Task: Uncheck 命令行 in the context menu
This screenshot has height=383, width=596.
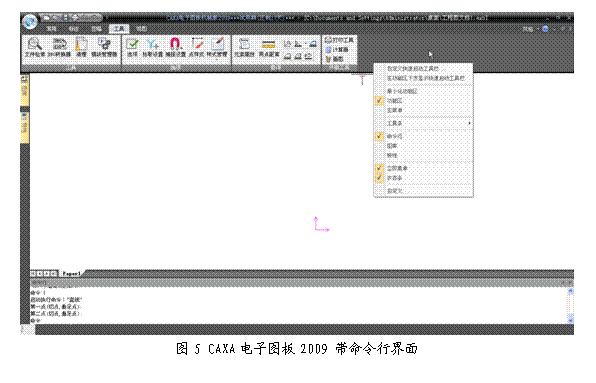Action: pos(423,136)
